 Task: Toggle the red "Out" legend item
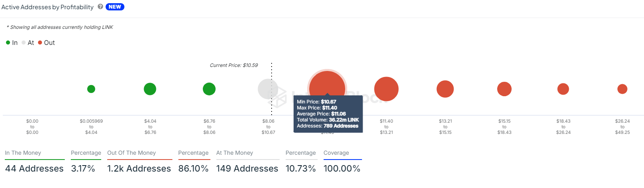[46, 43]
